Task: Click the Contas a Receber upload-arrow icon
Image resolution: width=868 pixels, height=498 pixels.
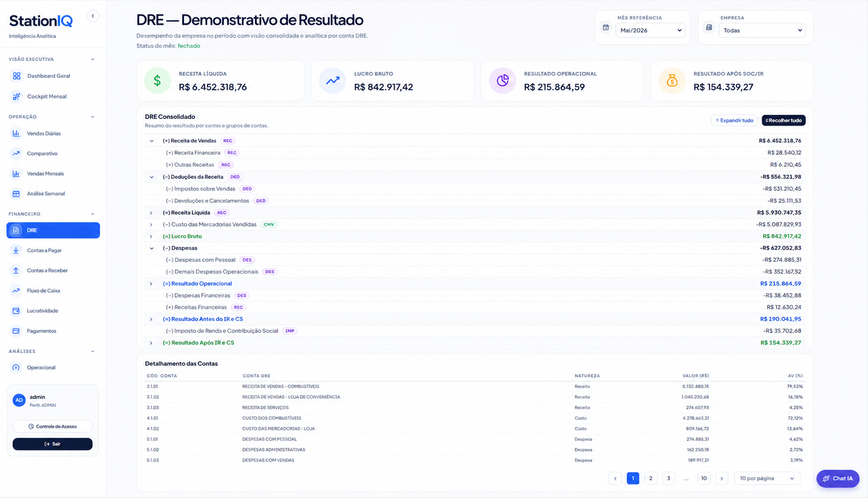Action: [x=16, y=270]
